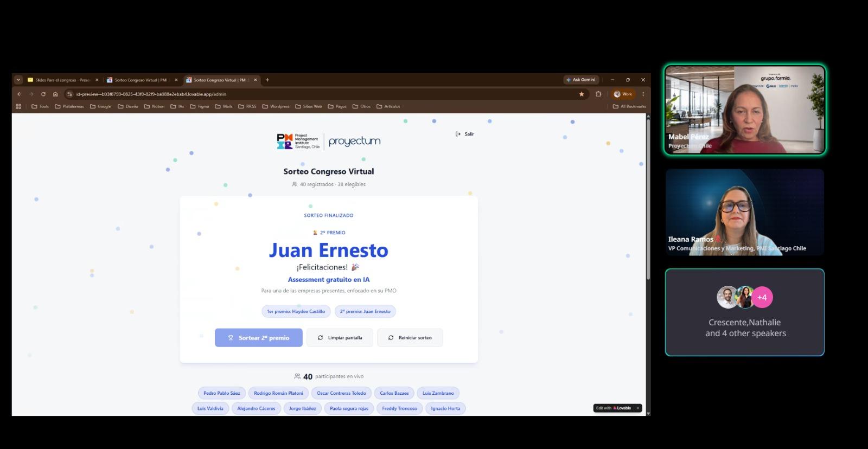Click the winner name Juan Ernesto
Screen dimensions: 868x449
click(329, 250)
